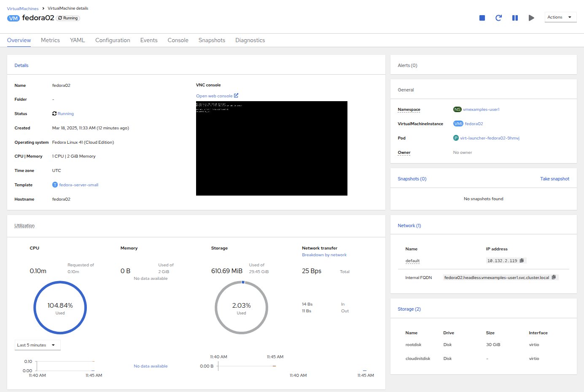
Task: Click the CPU usage donut chart
Action: coord(60,308)
